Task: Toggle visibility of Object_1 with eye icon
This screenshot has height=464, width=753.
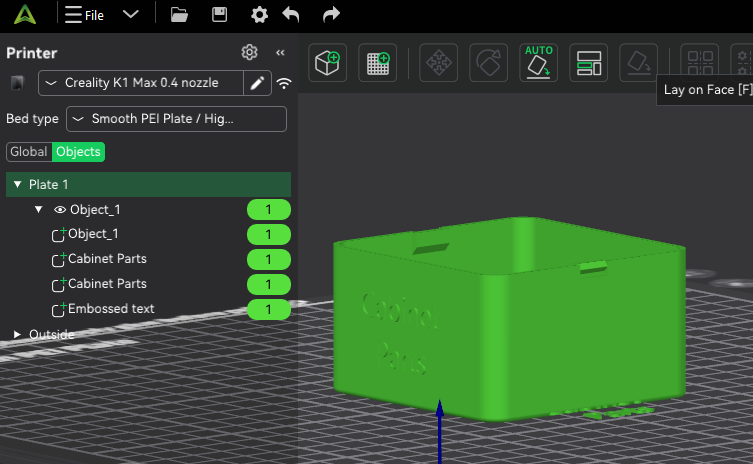Action: click(60, 210)
